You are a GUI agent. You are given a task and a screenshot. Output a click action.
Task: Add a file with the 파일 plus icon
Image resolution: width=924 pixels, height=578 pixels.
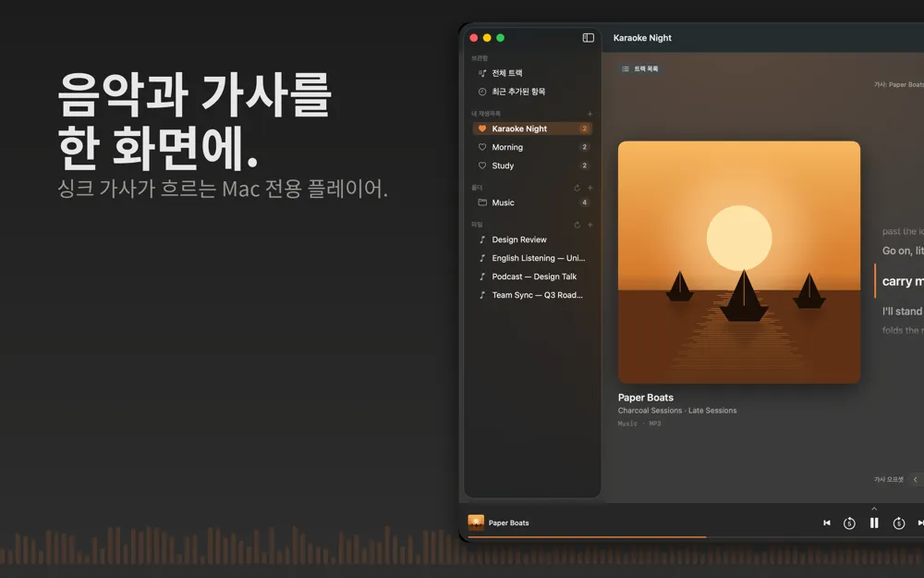click(590, 225)
